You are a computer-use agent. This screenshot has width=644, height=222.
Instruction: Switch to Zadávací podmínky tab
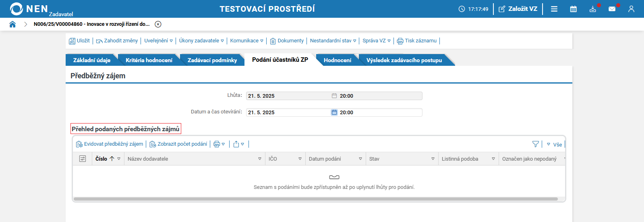tap(212, 60)
